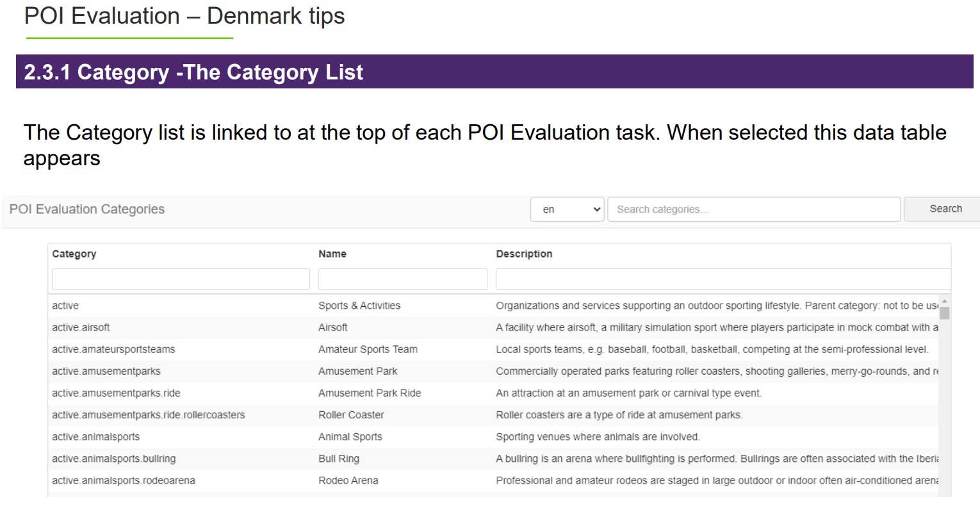Viewport: 980px width, 508px height.
Task: Select the Amusement Park name cell
Action: tap(358, 371)
